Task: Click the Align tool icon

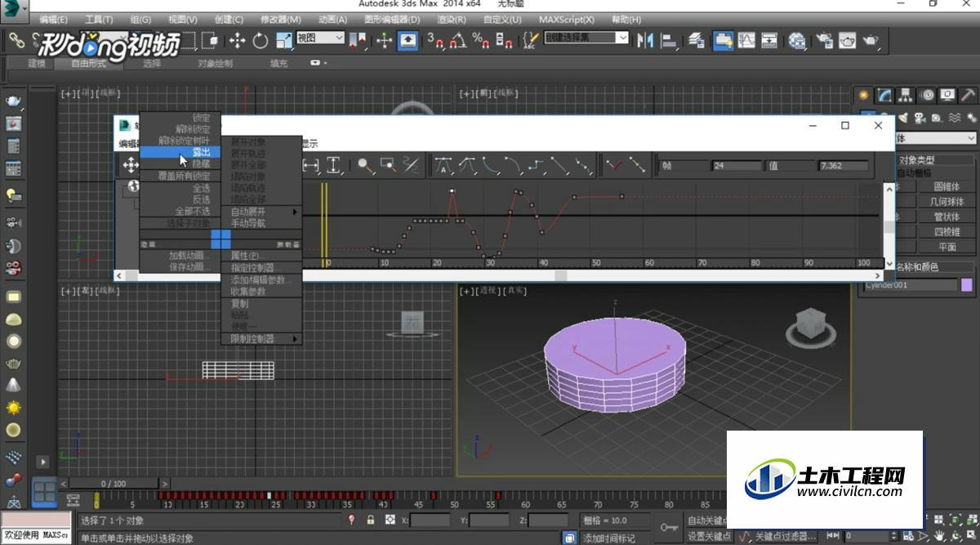Action: (670, 39)
